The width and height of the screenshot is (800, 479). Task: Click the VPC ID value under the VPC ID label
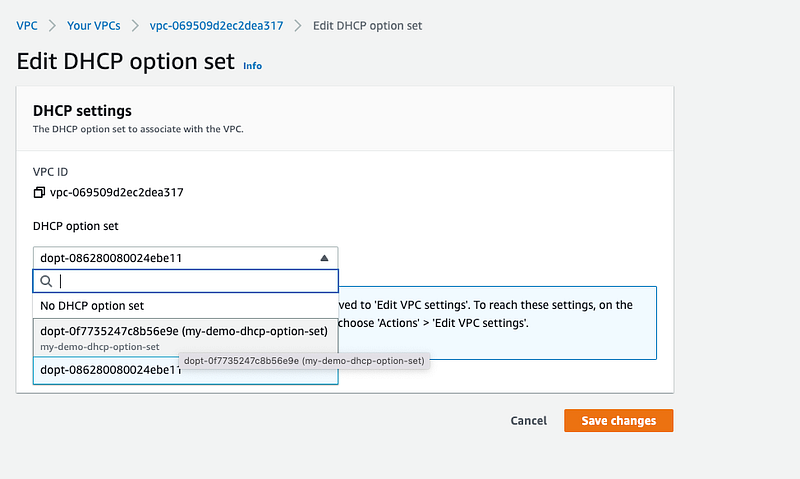pyautogui.click(x=116, y=192)
